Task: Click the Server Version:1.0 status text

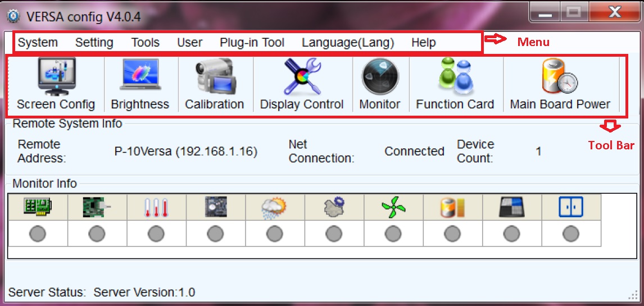Action: pos(144,293)
